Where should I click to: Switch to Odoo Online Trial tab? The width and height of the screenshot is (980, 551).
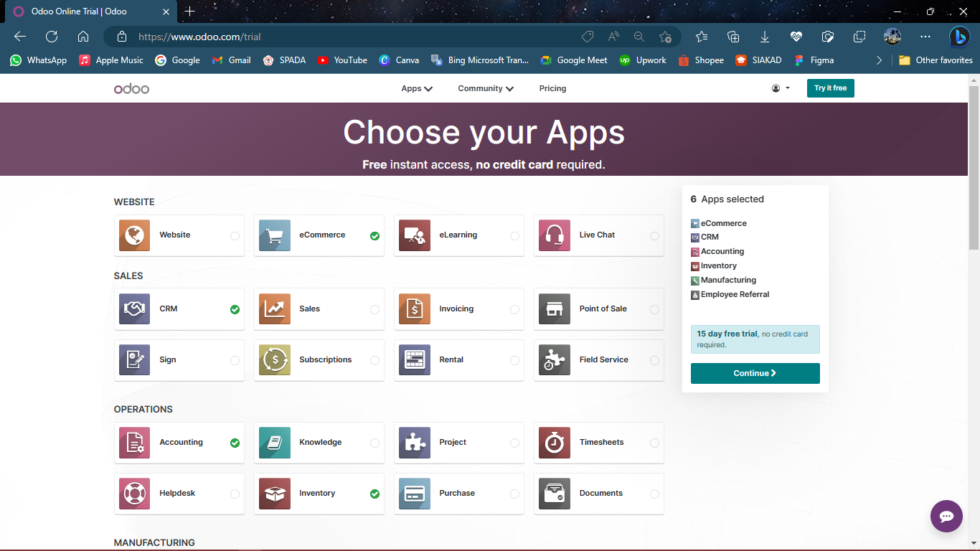pos(92,11)
